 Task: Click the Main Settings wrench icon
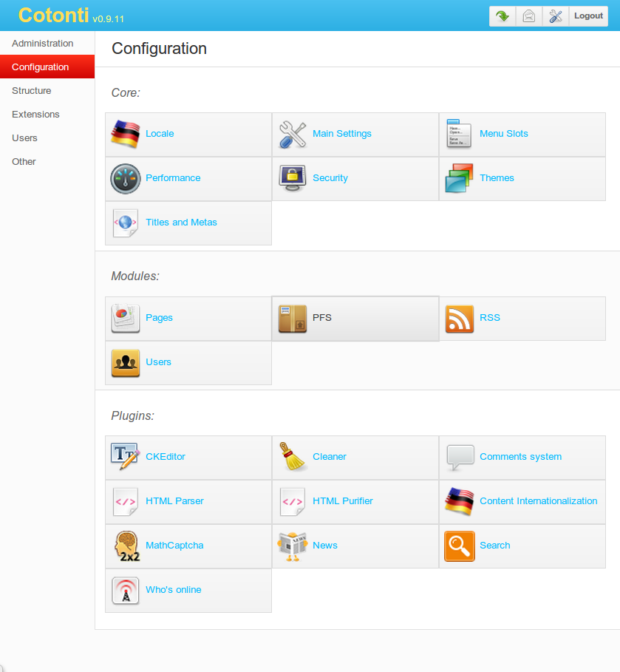click(292, 135)
